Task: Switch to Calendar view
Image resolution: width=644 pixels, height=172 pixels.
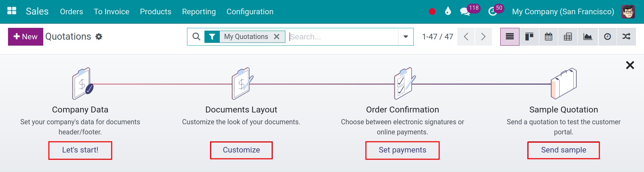Action: (x=548, y=37)
